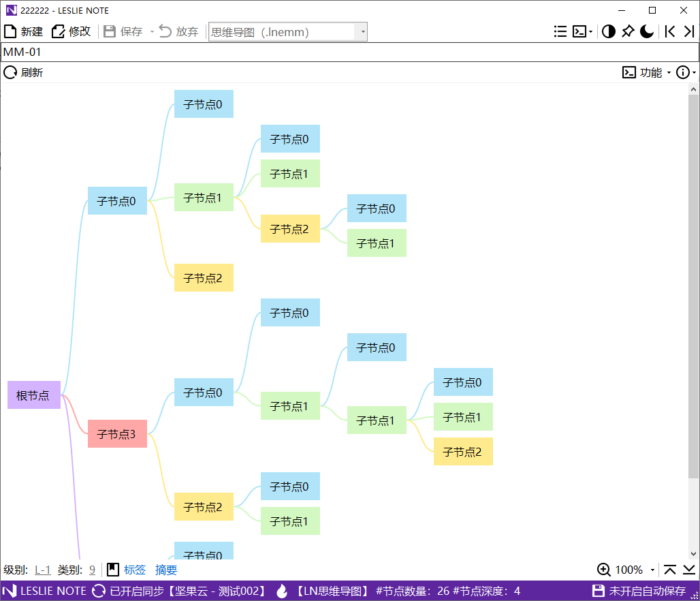Viewport: 700px width, 601px height.
Task: Click the zoom-in magnifier icon
Action: 603,570
